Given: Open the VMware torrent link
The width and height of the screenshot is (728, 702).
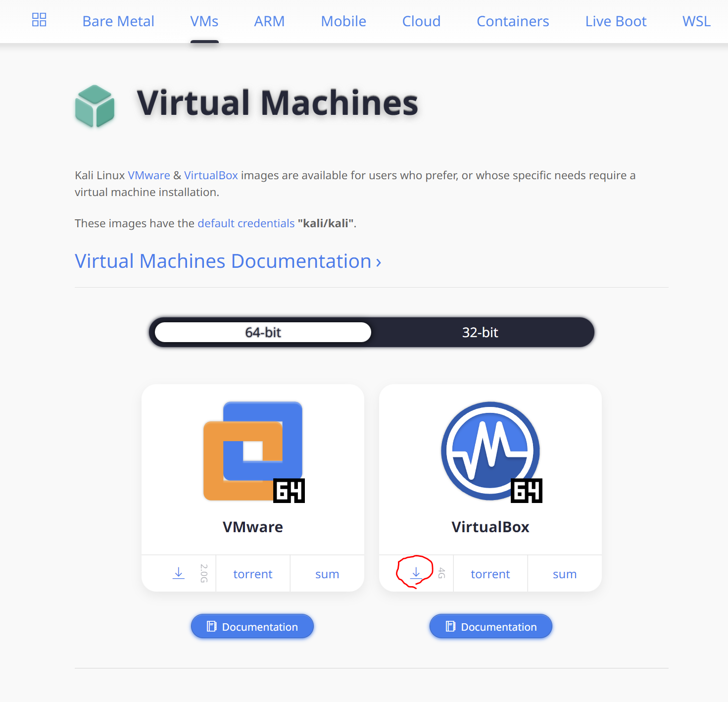Looking at the screenshot, I should (253, 574).
